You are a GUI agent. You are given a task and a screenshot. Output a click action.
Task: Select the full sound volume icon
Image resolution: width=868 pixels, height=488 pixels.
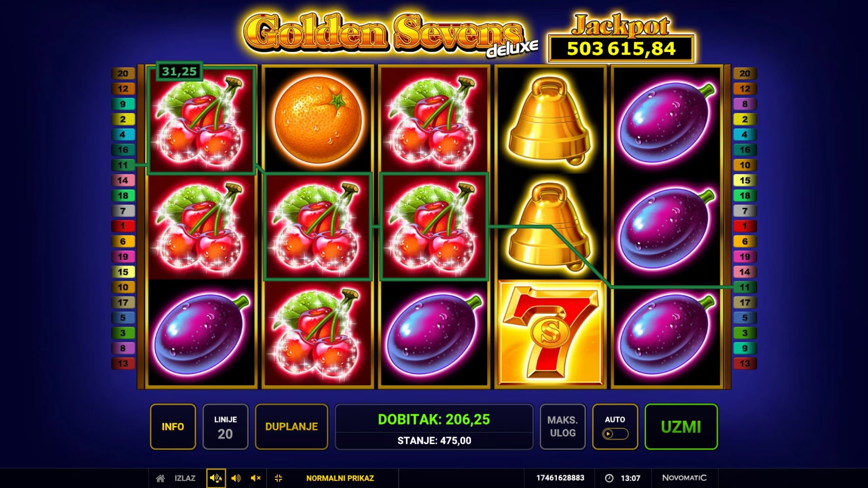pos(216,478)
